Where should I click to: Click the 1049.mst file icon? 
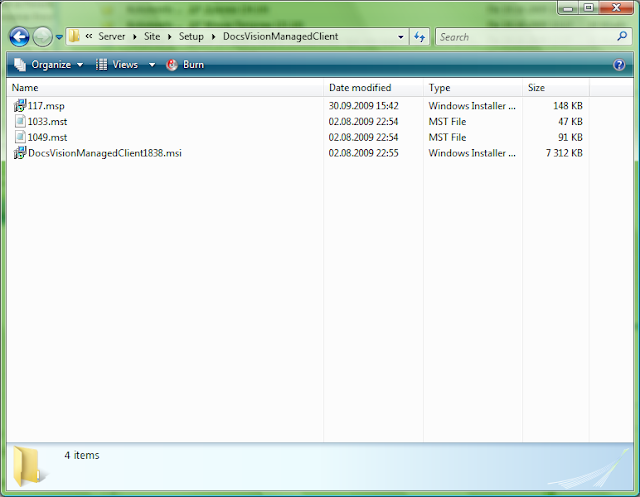coord(20,137)
